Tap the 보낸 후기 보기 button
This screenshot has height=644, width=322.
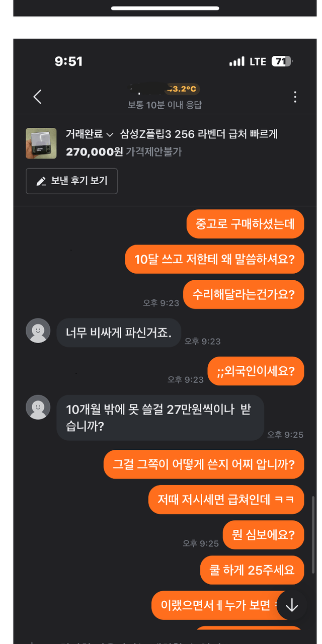pos(72,181)
